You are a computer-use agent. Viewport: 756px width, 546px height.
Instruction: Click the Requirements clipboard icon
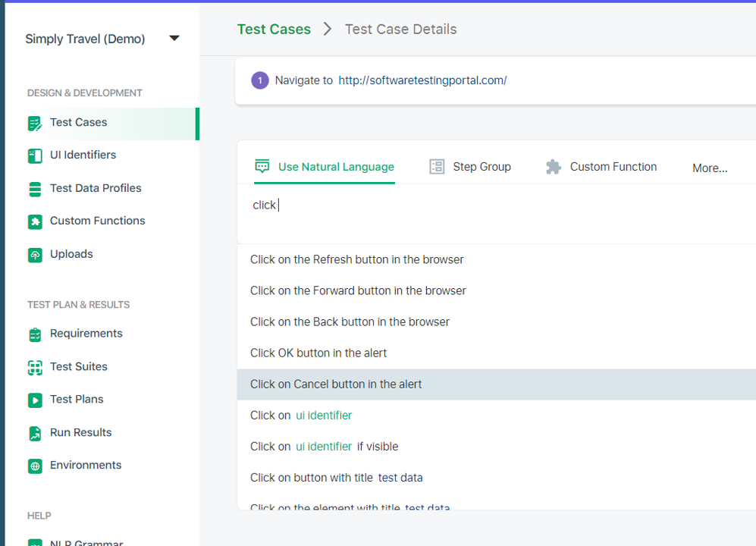[x=35, y=334]
